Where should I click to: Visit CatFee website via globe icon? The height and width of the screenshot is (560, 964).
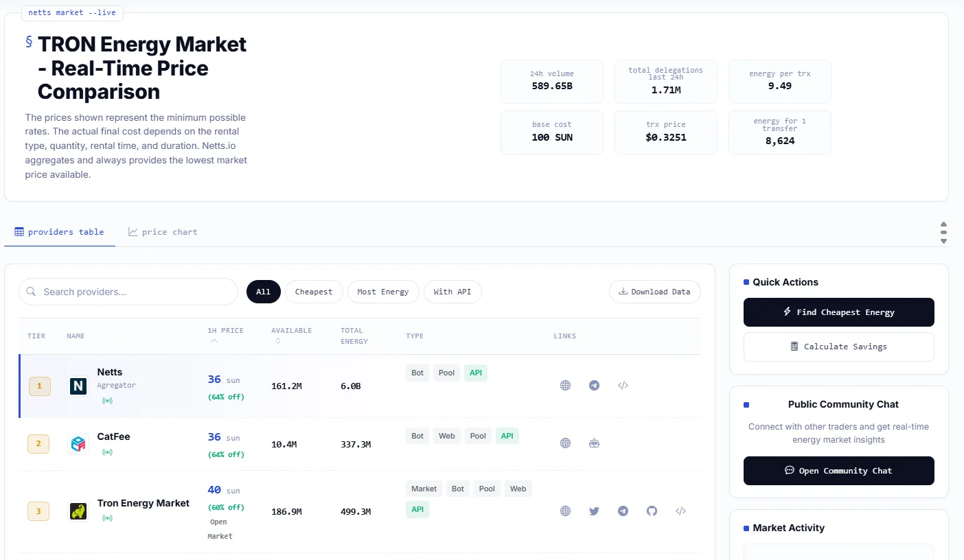(x=565, y=443)
